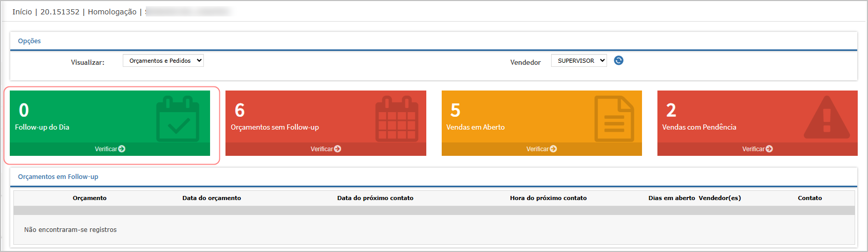The image size is (868, 252).
Task: Click the calendar checkmark icon on green card
Action: point(178,119)
